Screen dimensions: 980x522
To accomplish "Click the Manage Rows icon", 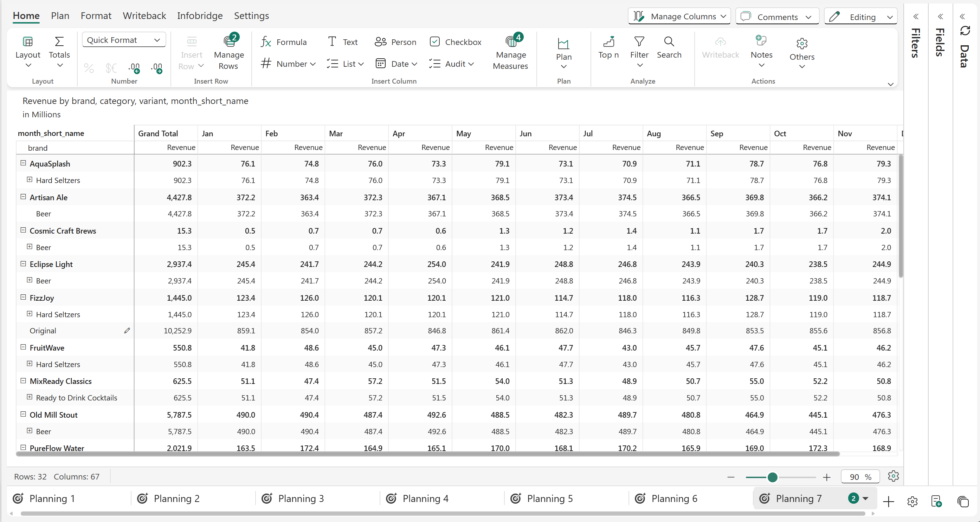I will point(230,41).
